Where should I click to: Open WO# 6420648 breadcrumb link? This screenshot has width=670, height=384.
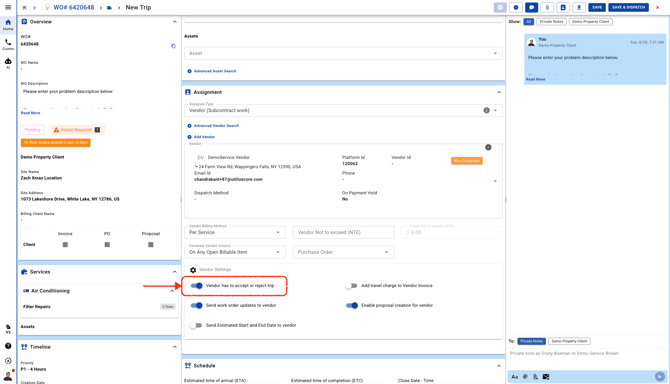click(x=73, y=8)
